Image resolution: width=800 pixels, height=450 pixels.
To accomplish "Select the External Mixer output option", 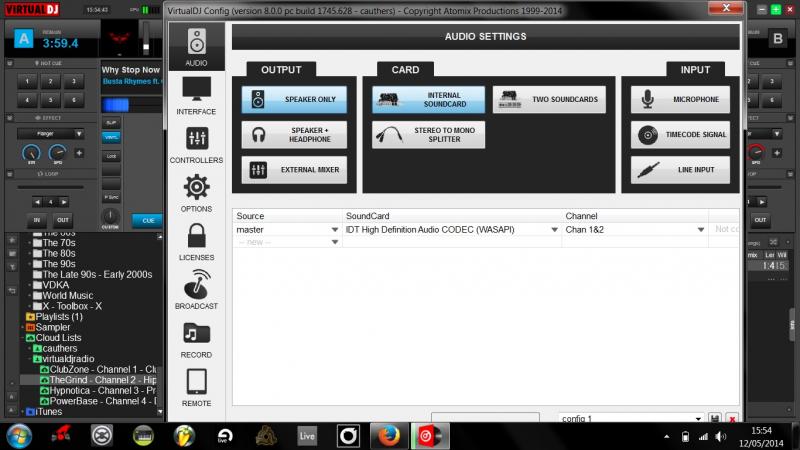I will [294, 170].
